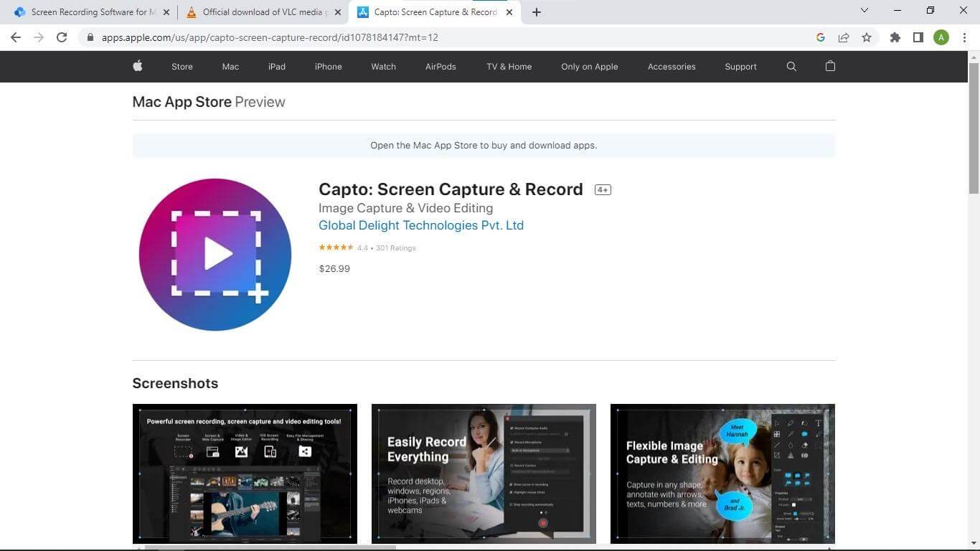Click the browser extensions puzzle icon
The width and height of the screenshot is (980, 551).
click(x=895, y=37)
